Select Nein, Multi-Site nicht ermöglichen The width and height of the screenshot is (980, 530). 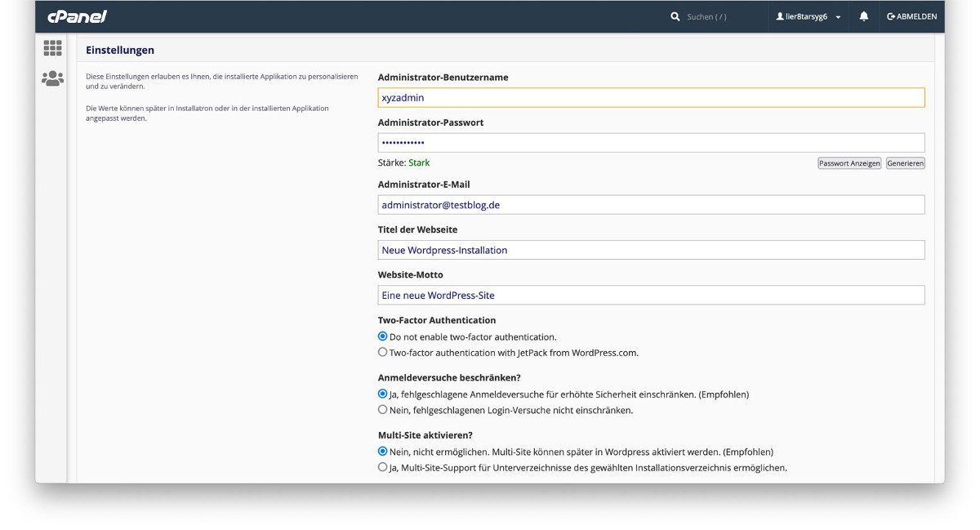pyautogui.click(x=382, y=451)
